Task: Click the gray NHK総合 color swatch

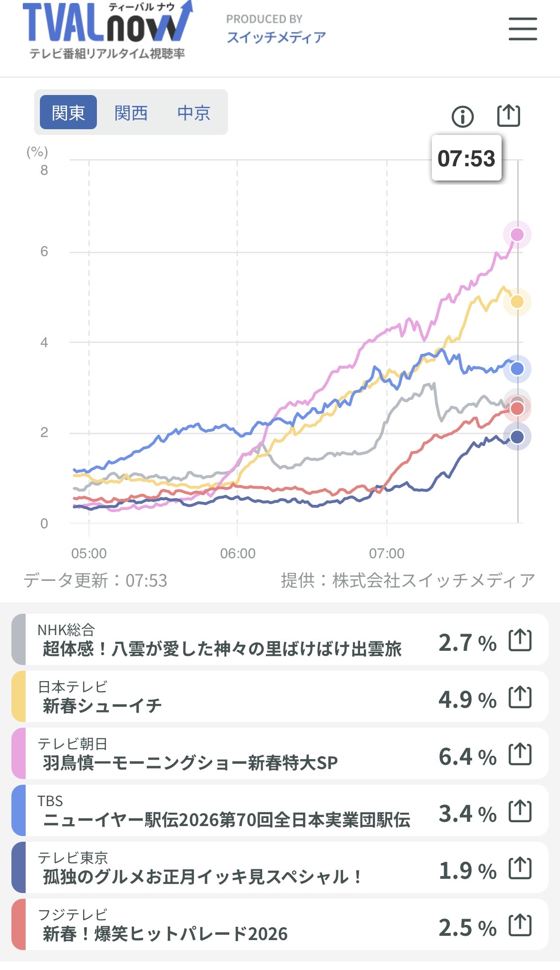Action: pyautogui.click(x=19, y=639)
